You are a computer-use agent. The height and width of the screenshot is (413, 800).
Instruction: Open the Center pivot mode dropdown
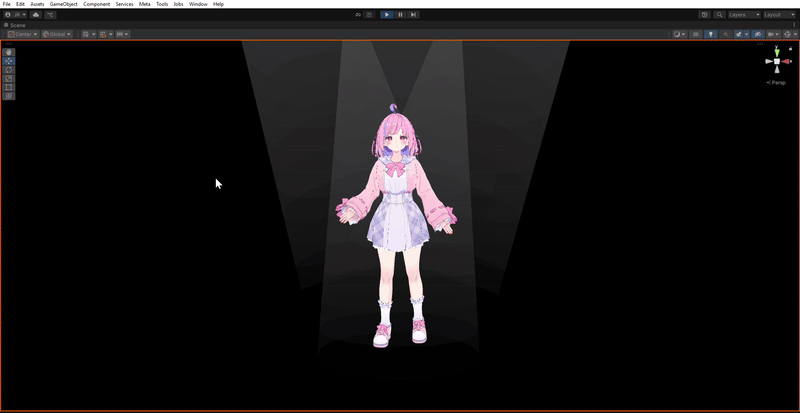(x=23, y=34)
